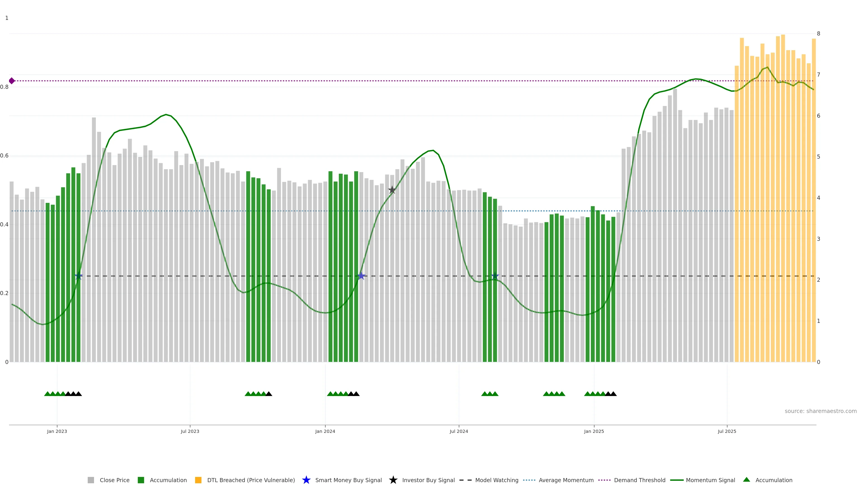The width and height of the screenshot is (868, 488).
Task: Click the purple Demand Threshold diamond marker
Action: tap(12, 81)
